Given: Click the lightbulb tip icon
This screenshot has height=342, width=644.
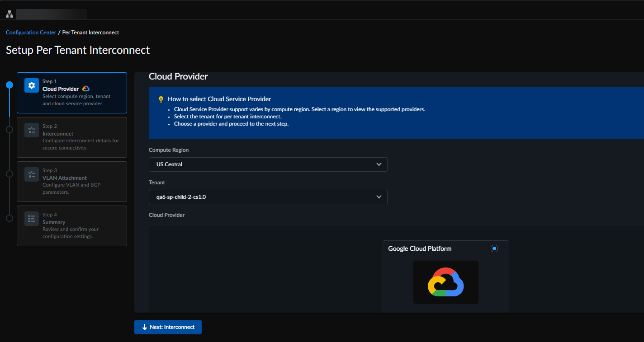Looking at the screenshot, I should coord(161,99).
